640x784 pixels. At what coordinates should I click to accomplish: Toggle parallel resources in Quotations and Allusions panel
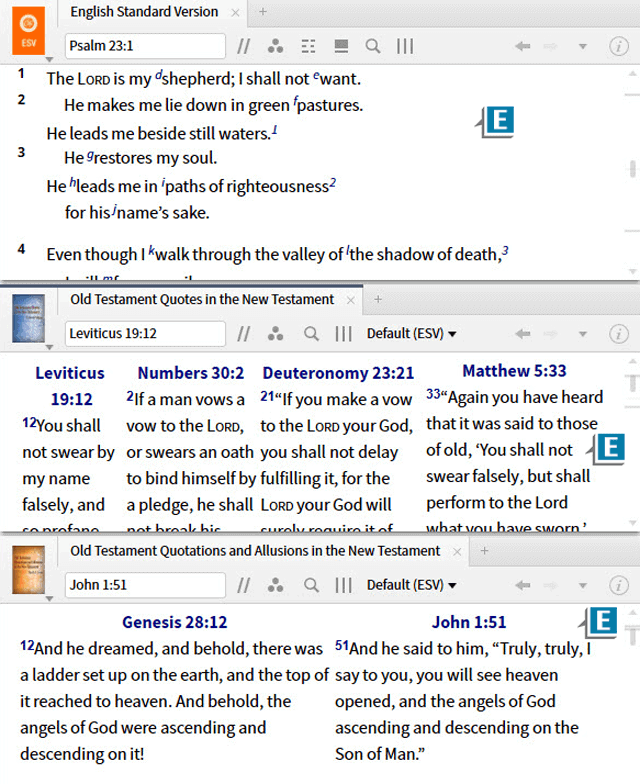point(244,585)
